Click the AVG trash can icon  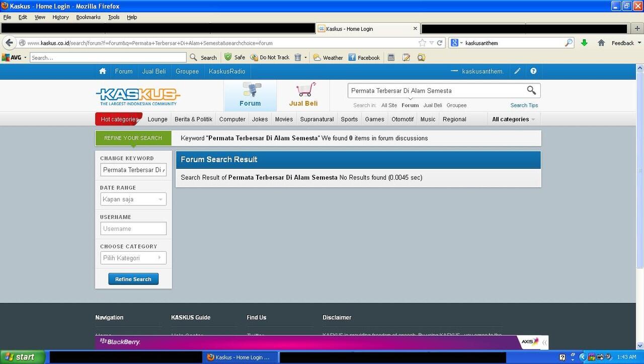pyautogui.click(x=298, y=57)
